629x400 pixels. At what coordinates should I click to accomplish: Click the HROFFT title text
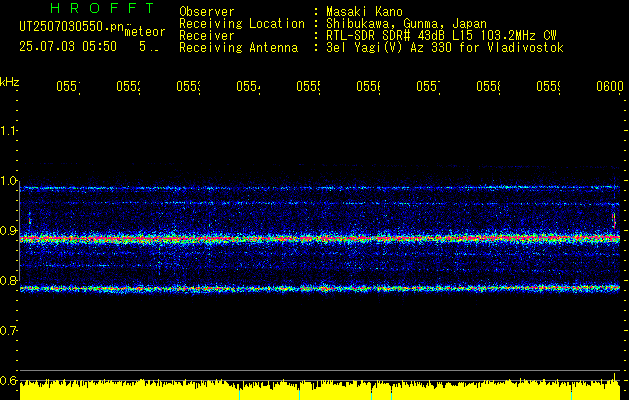pyautogui.click(x=102, y=8)
